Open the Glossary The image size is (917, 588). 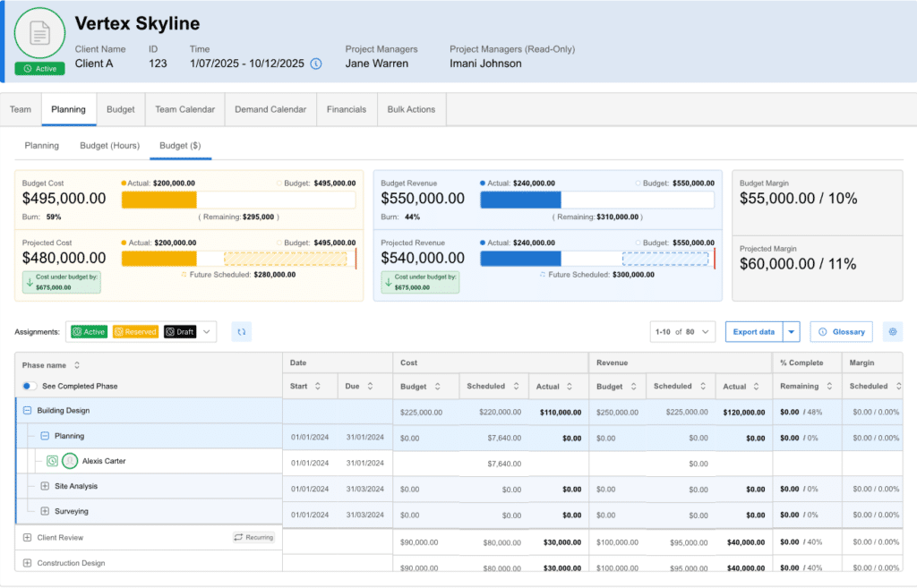841,331
